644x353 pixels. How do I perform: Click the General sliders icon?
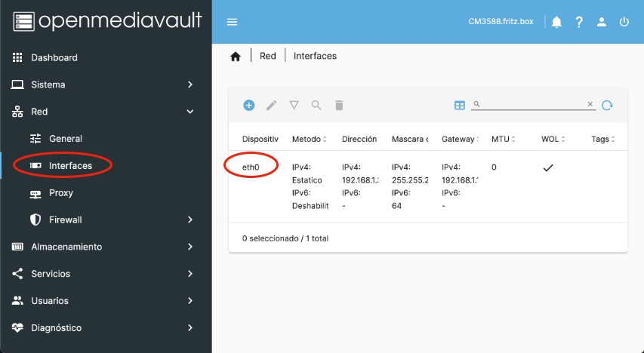pos(35,139)
